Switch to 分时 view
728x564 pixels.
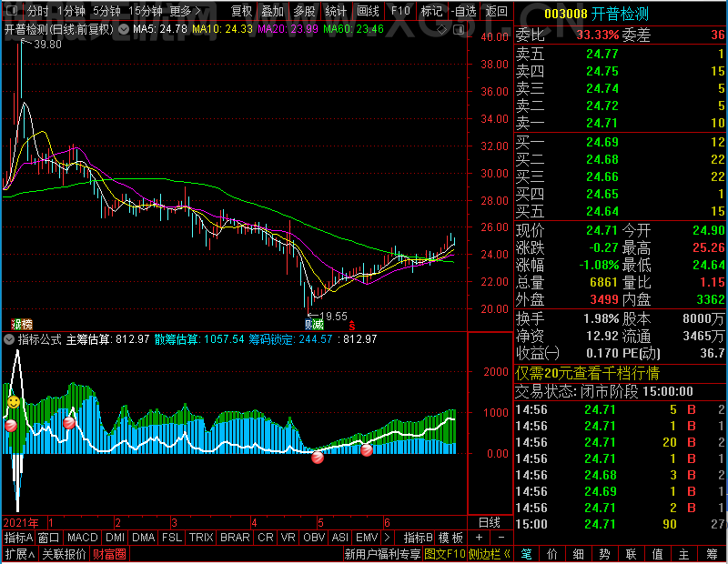pyautogui.click(x=37, y=11)
